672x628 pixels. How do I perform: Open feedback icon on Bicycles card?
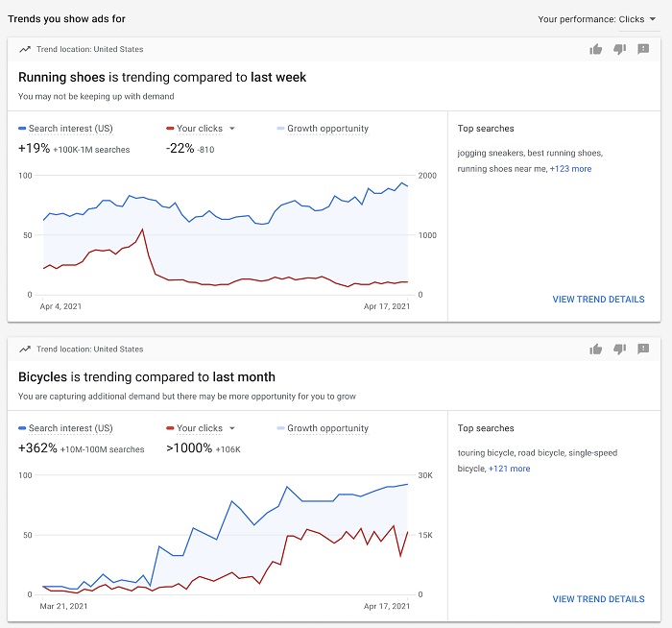[643, 350]
